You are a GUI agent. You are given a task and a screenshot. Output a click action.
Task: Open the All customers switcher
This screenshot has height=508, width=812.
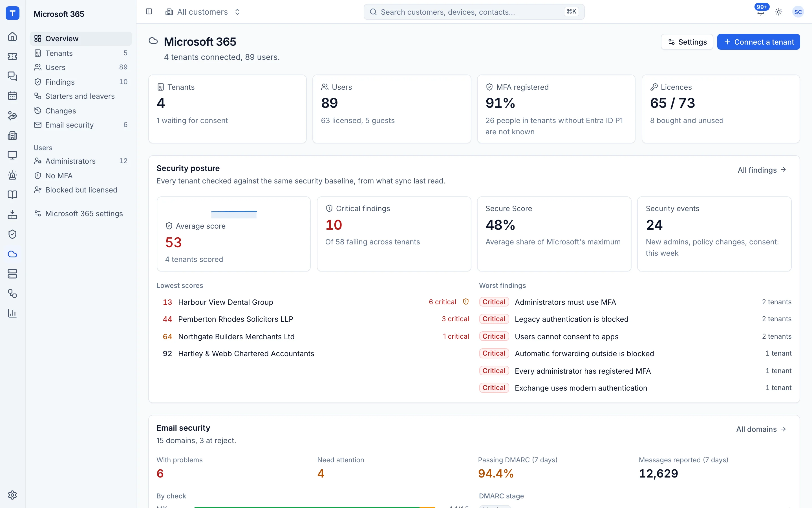(x=203, y=12)
